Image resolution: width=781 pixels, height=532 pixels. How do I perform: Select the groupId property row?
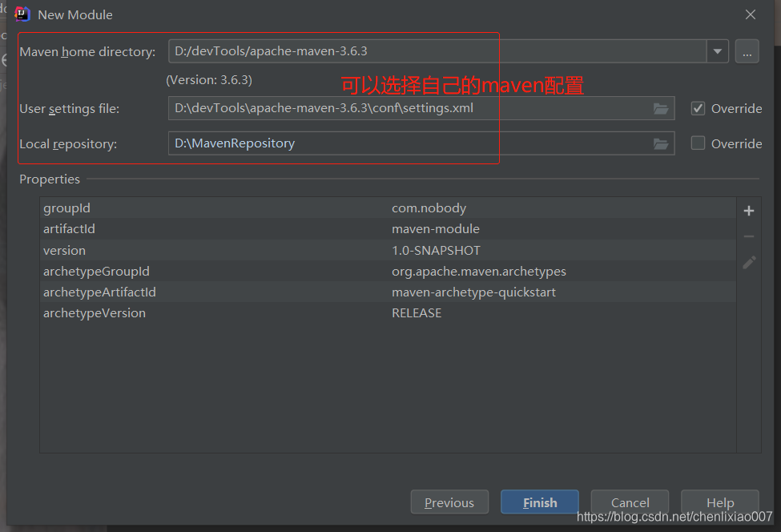(x=388, y=208)
